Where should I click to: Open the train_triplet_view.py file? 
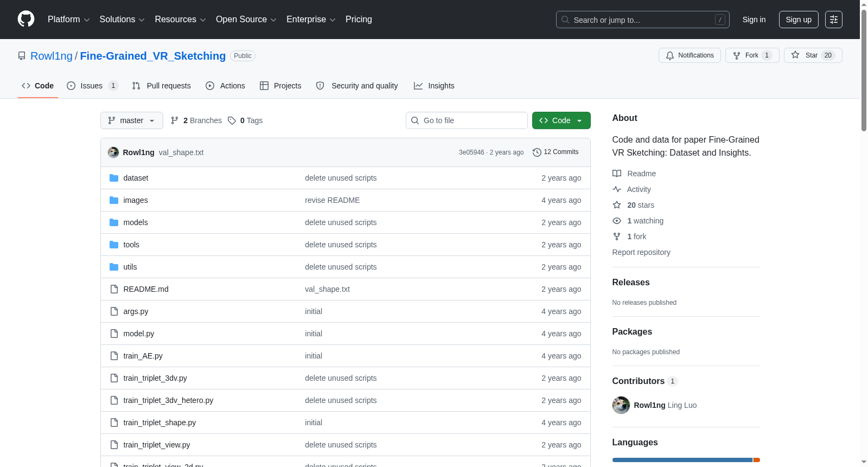157,445
